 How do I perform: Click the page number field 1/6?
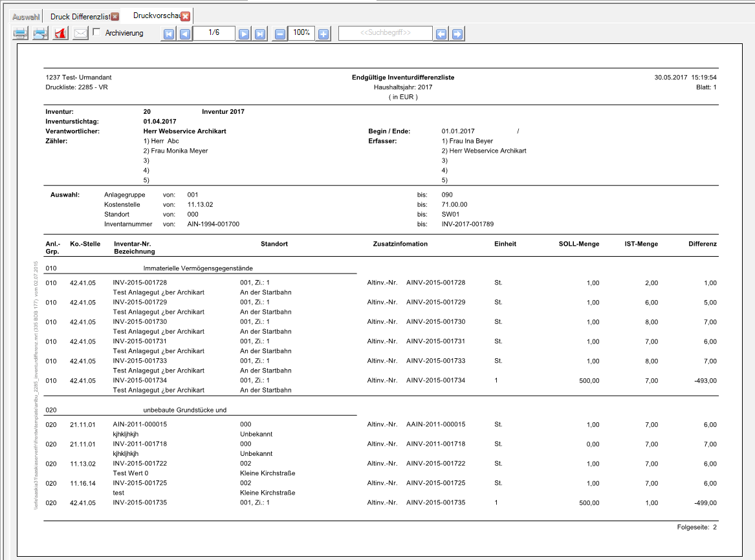[213, 32]
